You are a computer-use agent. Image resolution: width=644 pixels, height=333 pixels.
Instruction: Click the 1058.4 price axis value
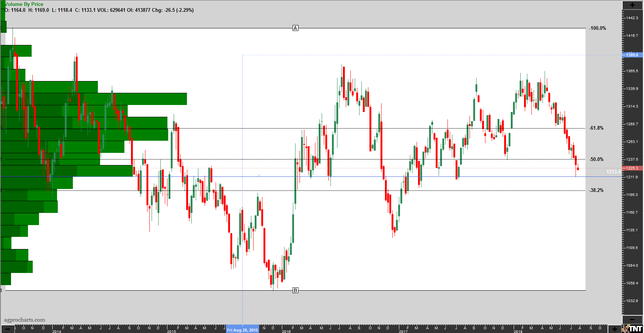click(x=632, y=283)
